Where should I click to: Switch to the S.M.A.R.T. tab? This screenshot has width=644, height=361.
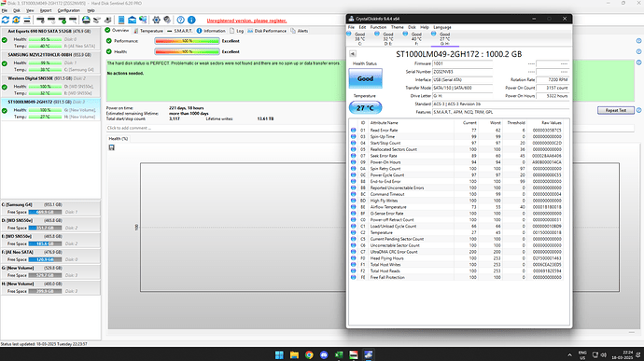[x=179, y=31]
